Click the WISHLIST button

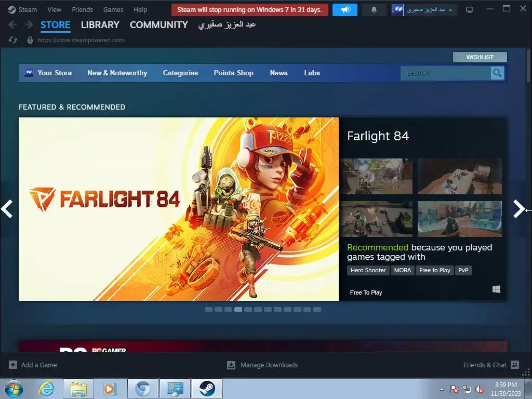pyautogui.click(x=480, y=57)
